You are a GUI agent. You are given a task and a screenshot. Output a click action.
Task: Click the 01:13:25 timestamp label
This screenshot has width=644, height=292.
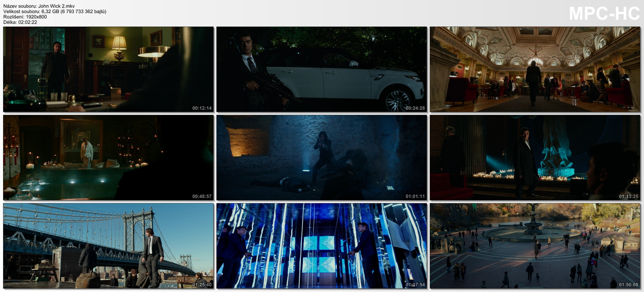point(628,196)
